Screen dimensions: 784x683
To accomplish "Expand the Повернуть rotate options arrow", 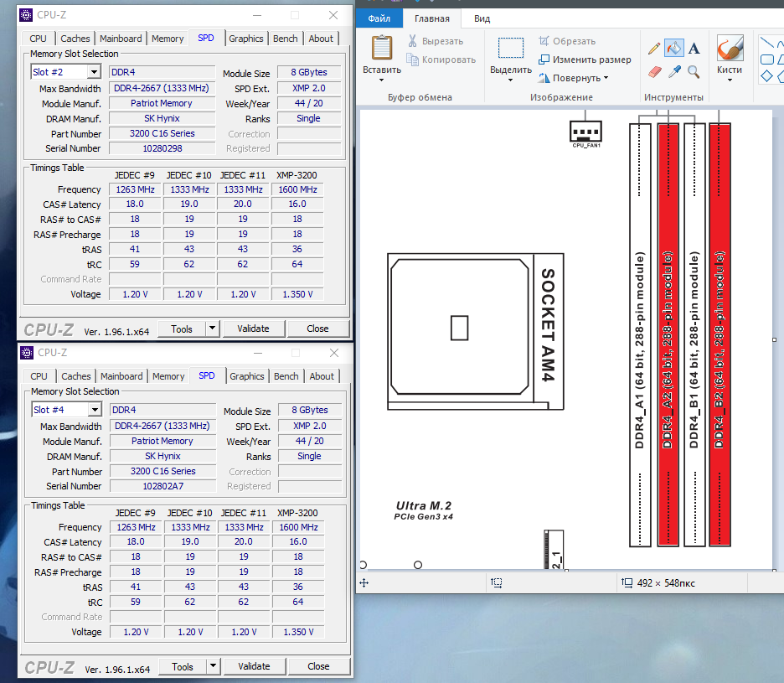I will 606,78.
